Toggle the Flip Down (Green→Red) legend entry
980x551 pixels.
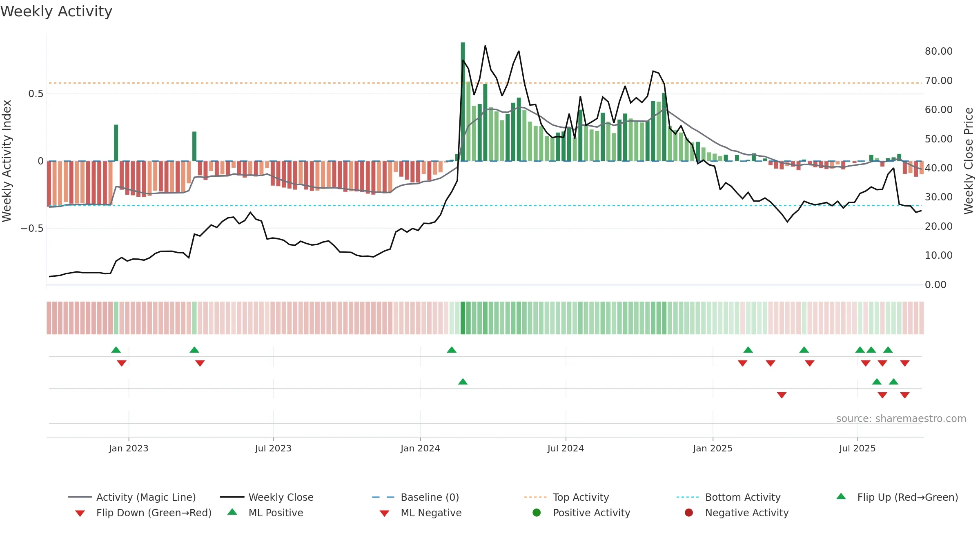coord(143,513)
